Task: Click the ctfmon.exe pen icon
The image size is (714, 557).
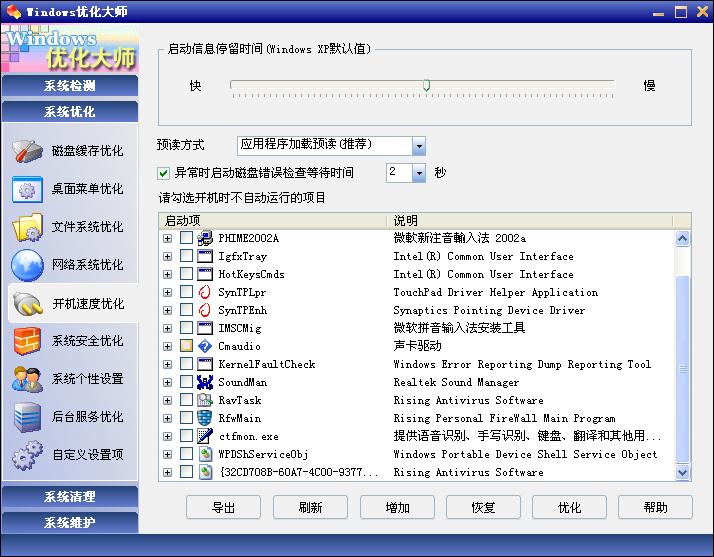Action: 205,436
